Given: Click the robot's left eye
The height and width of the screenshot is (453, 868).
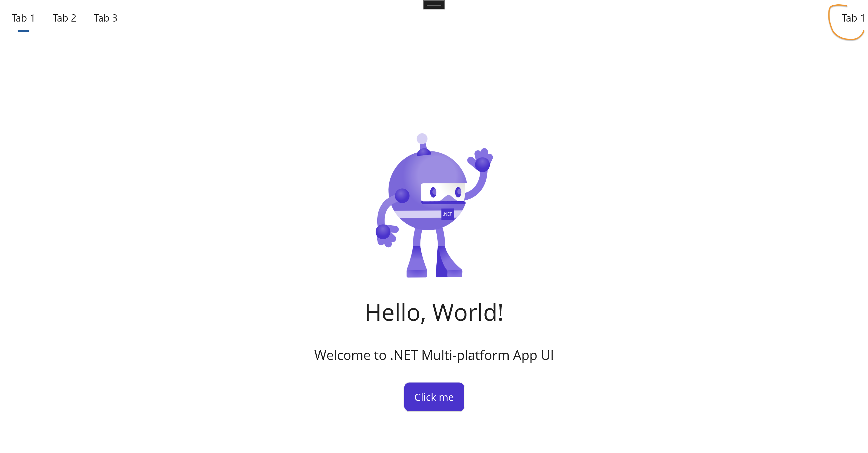Looking at the screenshot, I should [433, 192].
